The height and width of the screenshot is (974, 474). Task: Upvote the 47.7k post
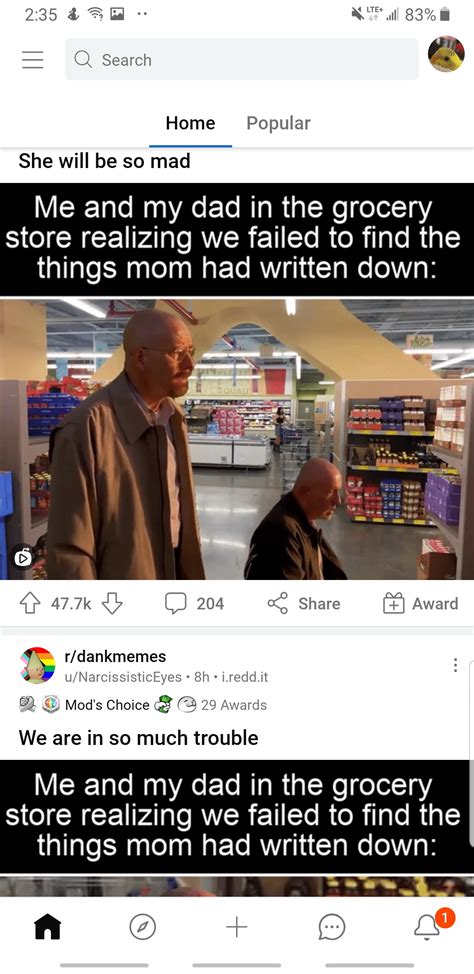click(x=30, y=603)
